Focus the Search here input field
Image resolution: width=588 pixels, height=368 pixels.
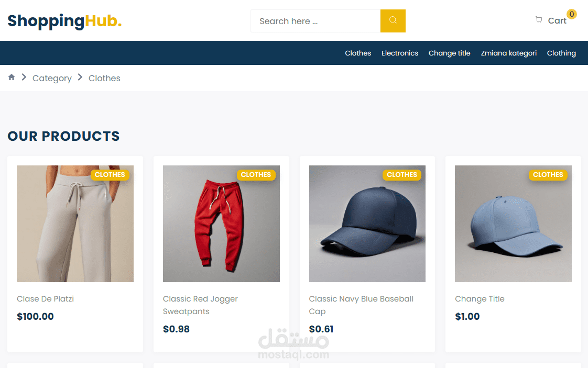315,21
